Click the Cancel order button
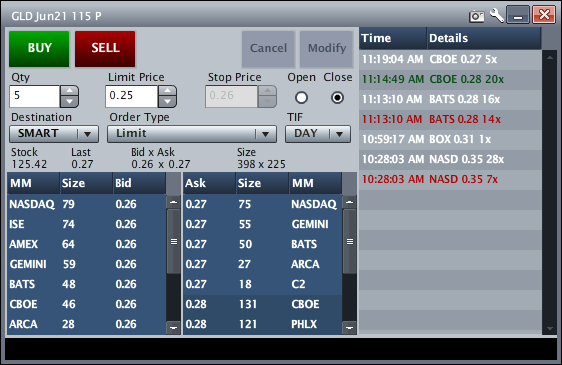This screenshot has width=562, height=365. tap(268, 49)
